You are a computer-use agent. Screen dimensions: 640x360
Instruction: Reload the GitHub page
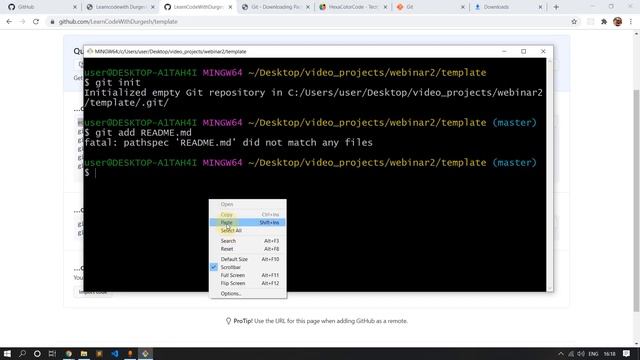(36, 22)
